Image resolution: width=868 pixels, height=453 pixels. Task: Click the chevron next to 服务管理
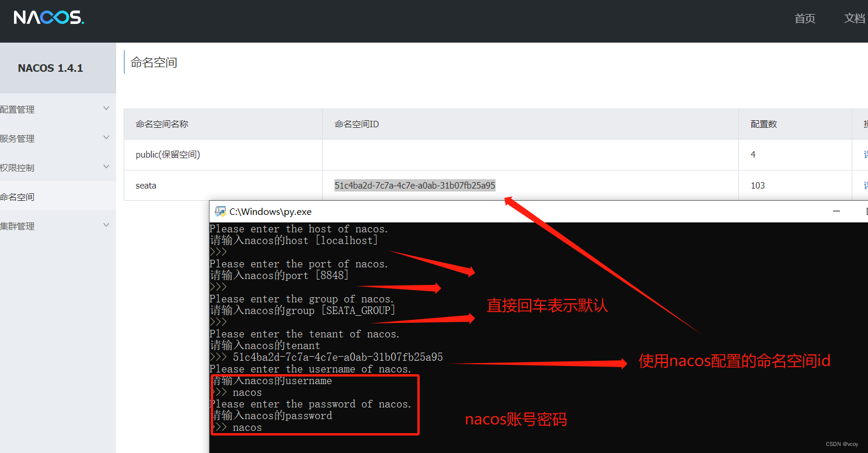coord(106,137)
